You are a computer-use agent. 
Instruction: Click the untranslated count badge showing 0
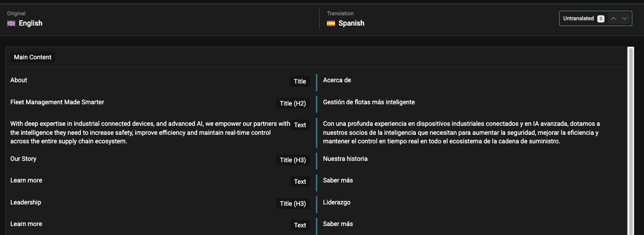(601, 19)
